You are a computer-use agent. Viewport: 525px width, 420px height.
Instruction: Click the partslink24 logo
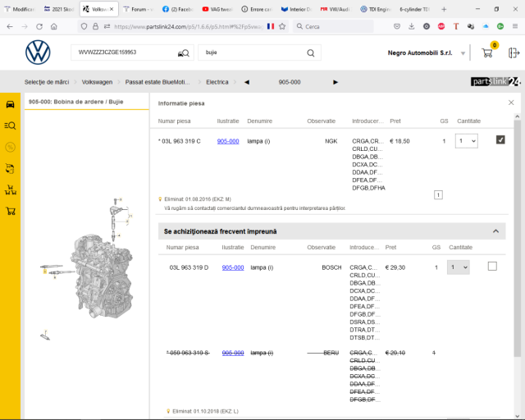[x=495, y=81]
